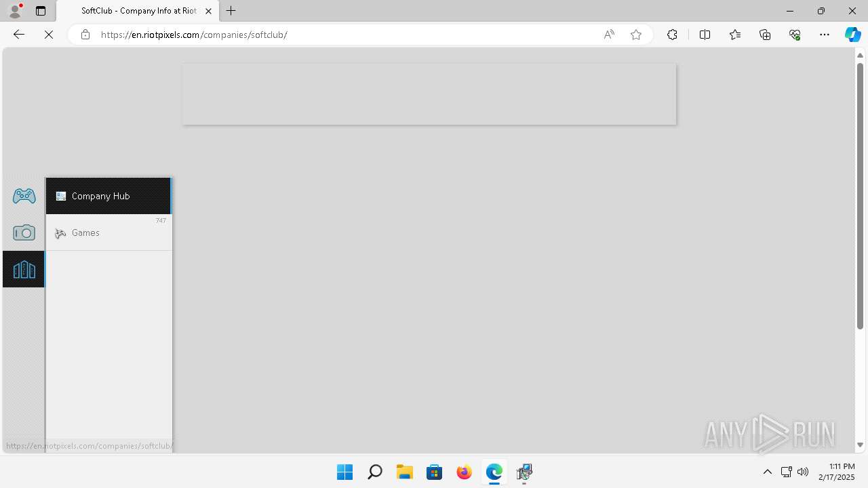Open Edge Settings and more menu
The height and width of the screenshot is (488, 868).
(825, 35)
